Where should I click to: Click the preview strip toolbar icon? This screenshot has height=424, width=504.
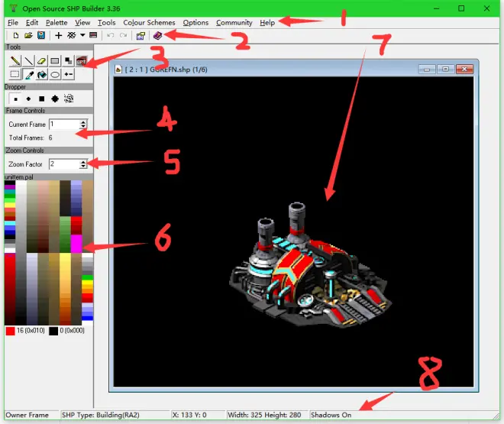pyautogui.click(x=93, y=35)
